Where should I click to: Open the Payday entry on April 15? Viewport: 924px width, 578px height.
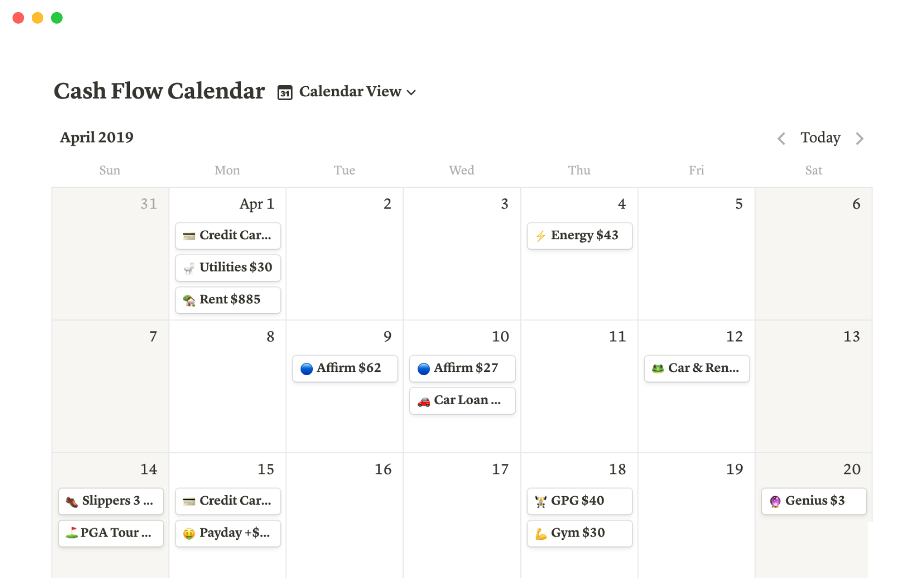point(228,533)
